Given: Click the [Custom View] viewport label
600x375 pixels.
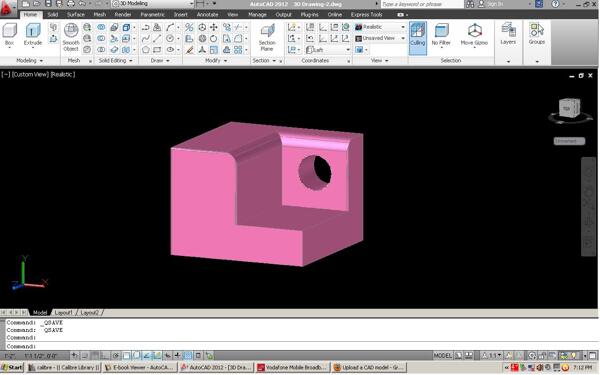Looking at the screenshot, I should click(x=31, y=74).
